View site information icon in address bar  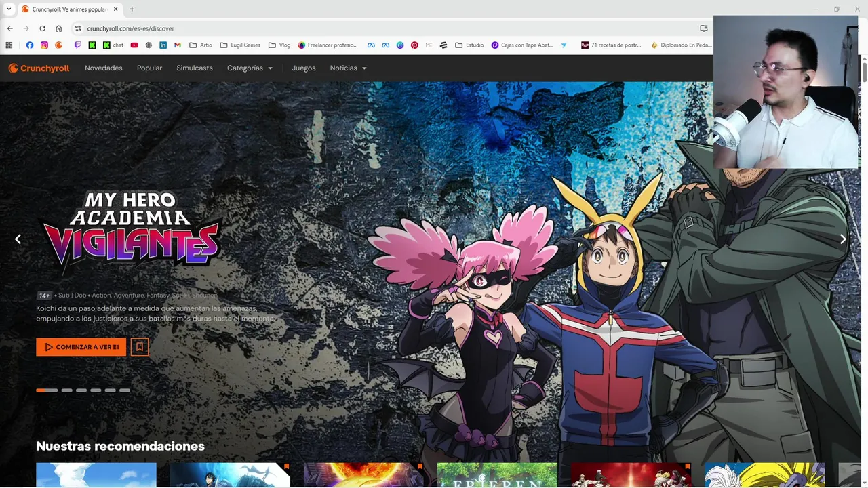[78, 28]
